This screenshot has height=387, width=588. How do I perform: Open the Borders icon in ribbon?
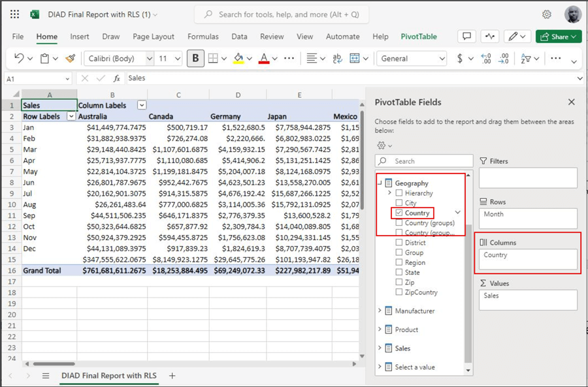click(213, 59)
